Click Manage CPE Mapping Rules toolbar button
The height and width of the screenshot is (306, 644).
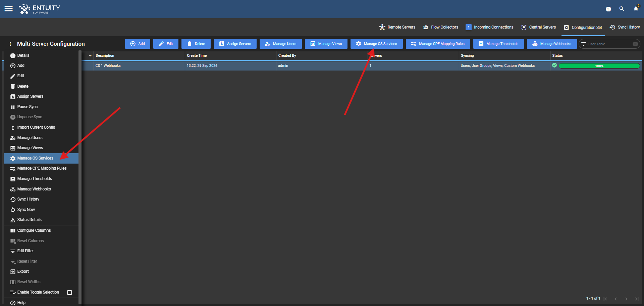438,44
